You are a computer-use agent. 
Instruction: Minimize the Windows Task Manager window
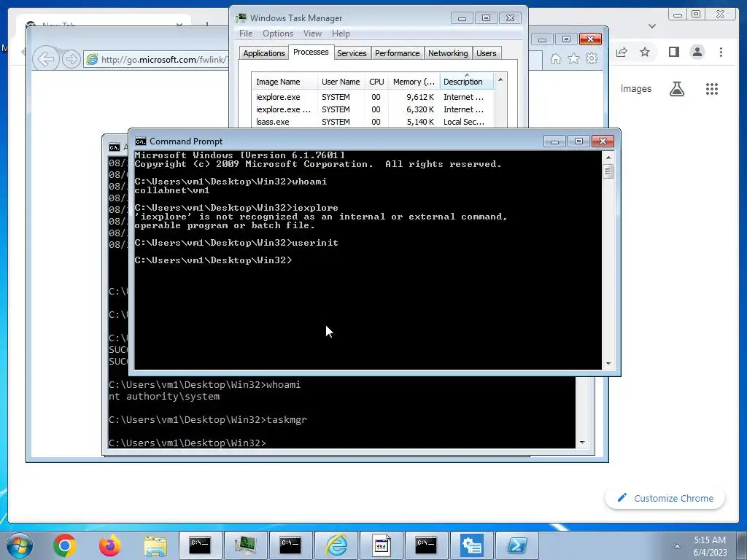pos(462,18)
